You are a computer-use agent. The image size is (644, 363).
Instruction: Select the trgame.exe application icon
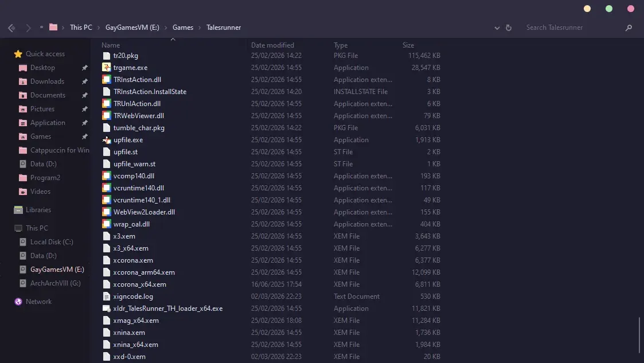click(x=106, y=68)
